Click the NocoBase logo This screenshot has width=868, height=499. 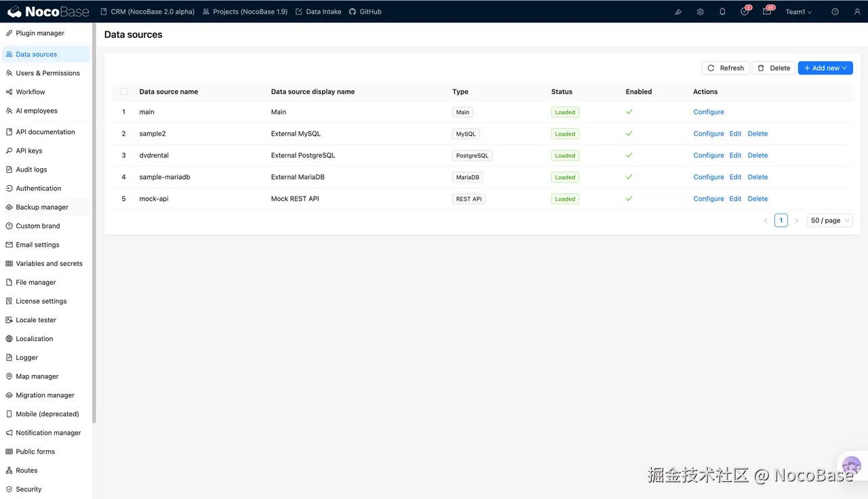[x=47, y=12]
